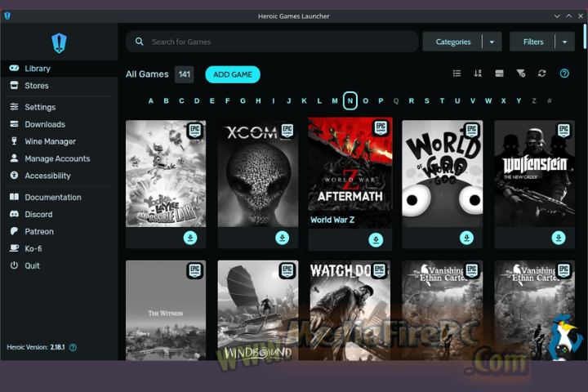
Task: Filter games by letter Y
Action: click(x=519, y=101)
